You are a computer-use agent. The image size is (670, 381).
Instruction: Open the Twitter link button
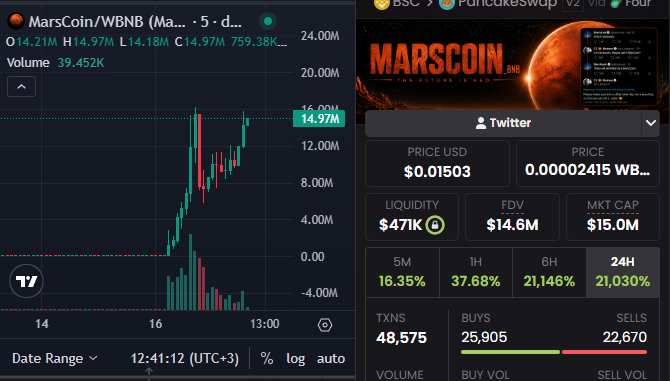503,123
